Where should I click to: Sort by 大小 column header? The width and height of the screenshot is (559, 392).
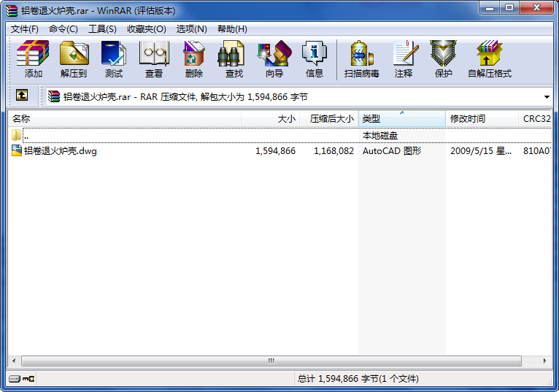click(x=270, y=119)
